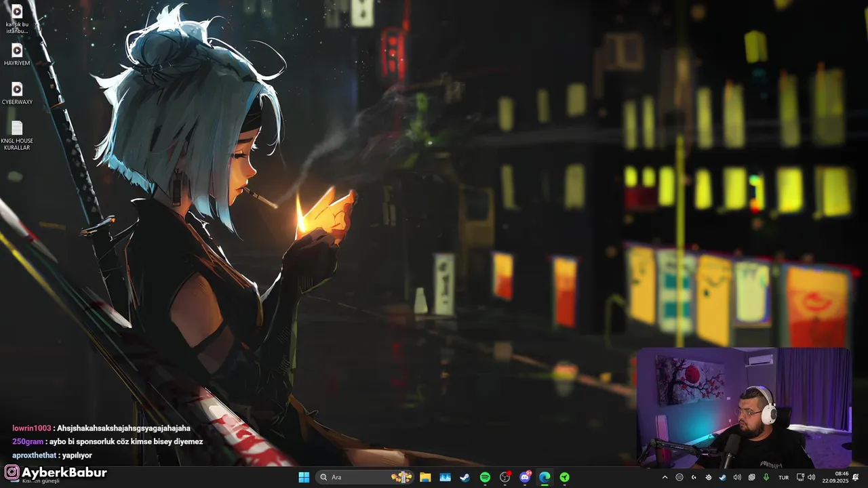Click the speaker icon next to Steam tray icon
Screen dimensions: 868x488
737,477
